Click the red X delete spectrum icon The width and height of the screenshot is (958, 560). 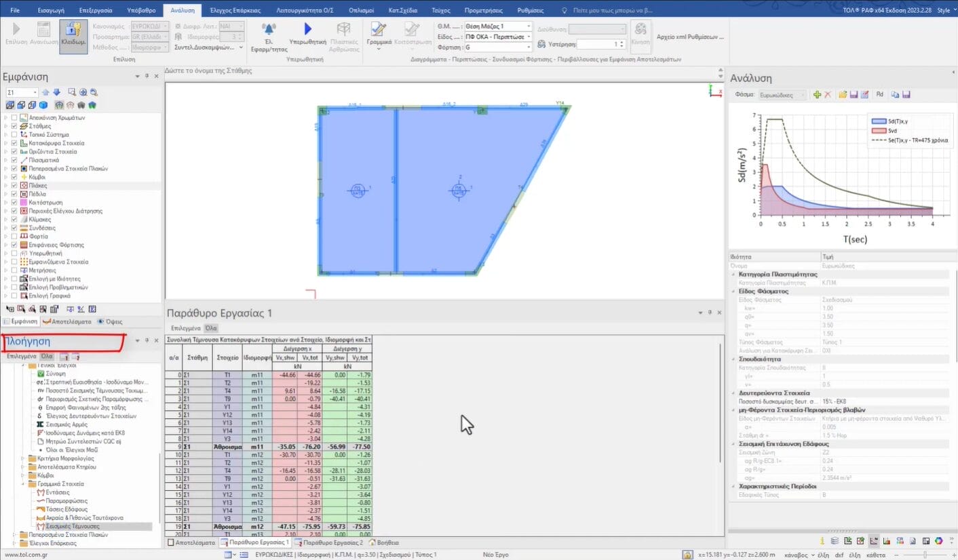click(x=827, y=96)
